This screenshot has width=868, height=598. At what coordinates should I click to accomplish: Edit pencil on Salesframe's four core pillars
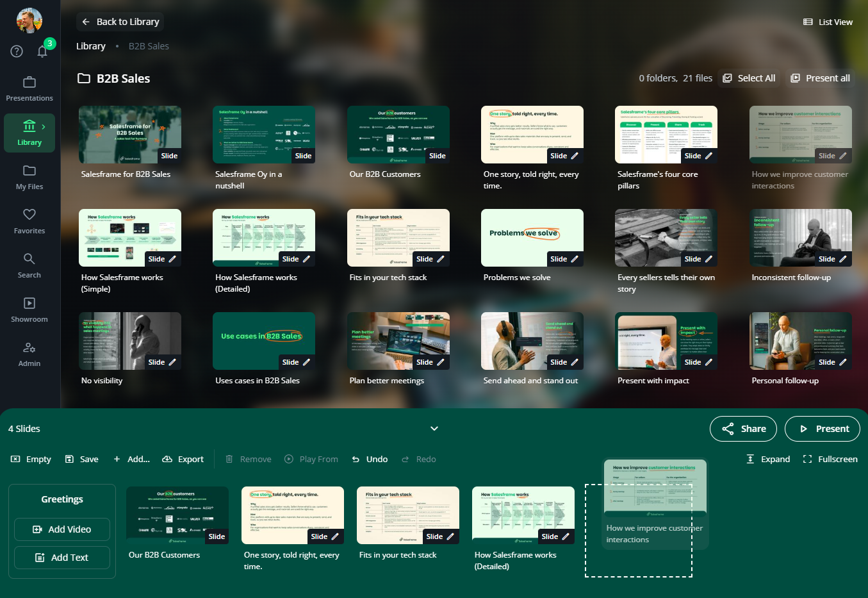click(708, 156)
